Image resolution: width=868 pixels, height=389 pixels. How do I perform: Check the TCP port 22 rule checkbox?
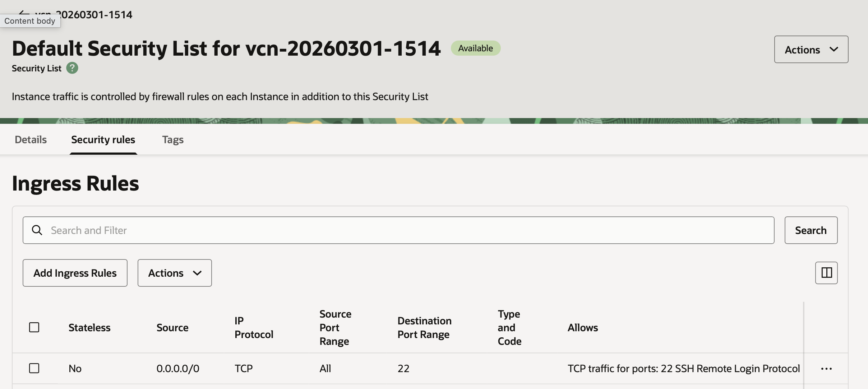point(34,368)
